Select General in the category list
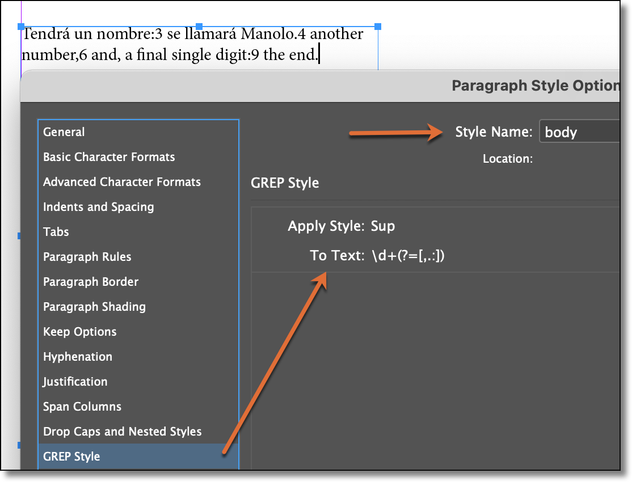 tap(64, 132)
